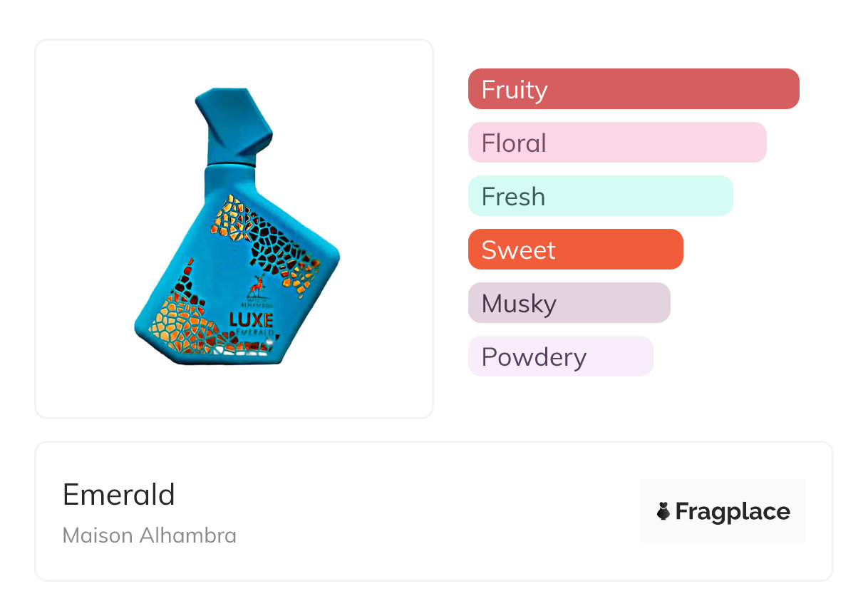Select the Musky accord bar
The image size is (868, 616).
[x=569, y=303]
